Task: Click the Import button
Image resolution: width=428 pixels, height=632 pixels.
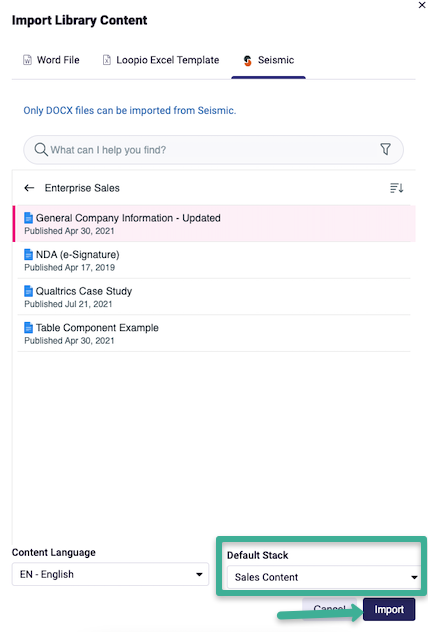Action: (x=389, y=609)
